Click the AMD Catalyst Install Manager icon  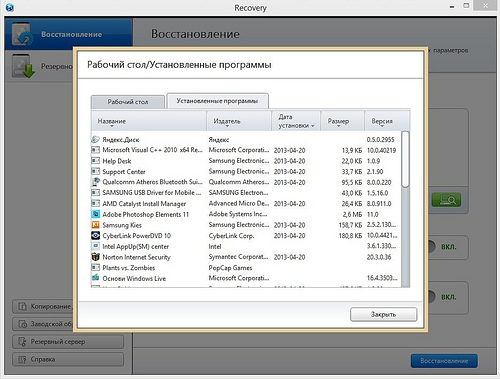click(x=96, y=203)
